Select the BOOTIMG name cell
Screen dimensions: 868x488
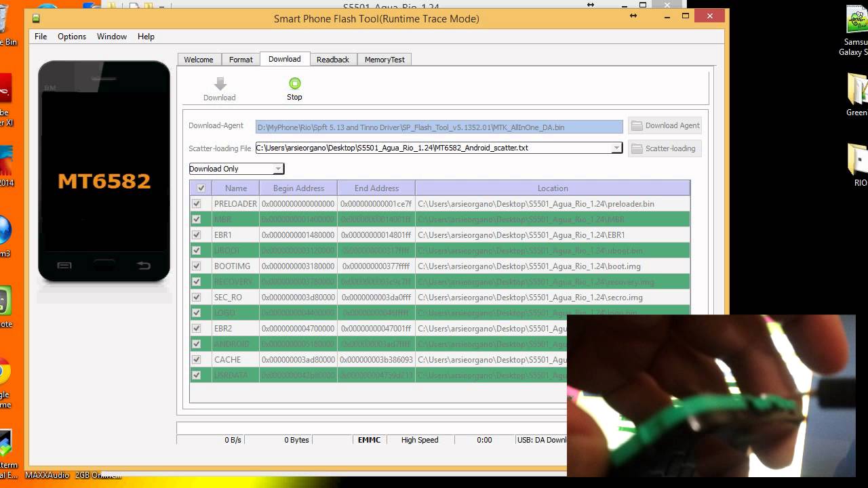235,266
